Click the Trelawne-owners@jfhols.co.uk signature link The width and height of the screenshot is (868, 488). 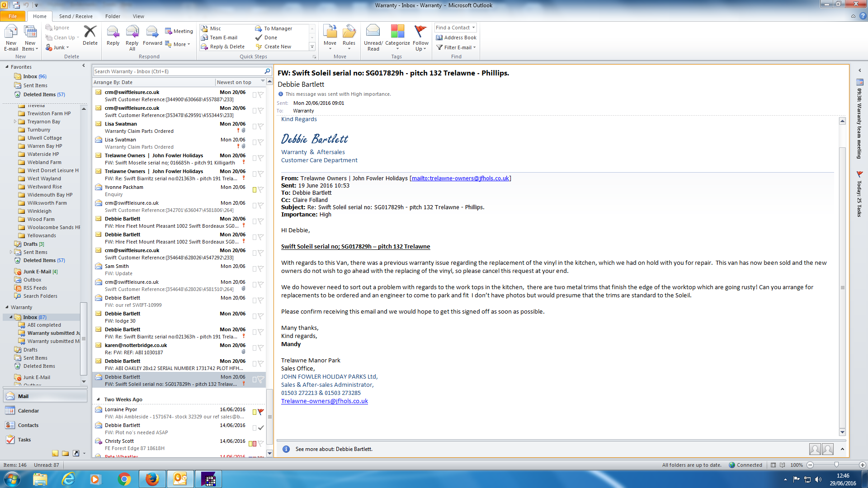[x=324, y=401]
